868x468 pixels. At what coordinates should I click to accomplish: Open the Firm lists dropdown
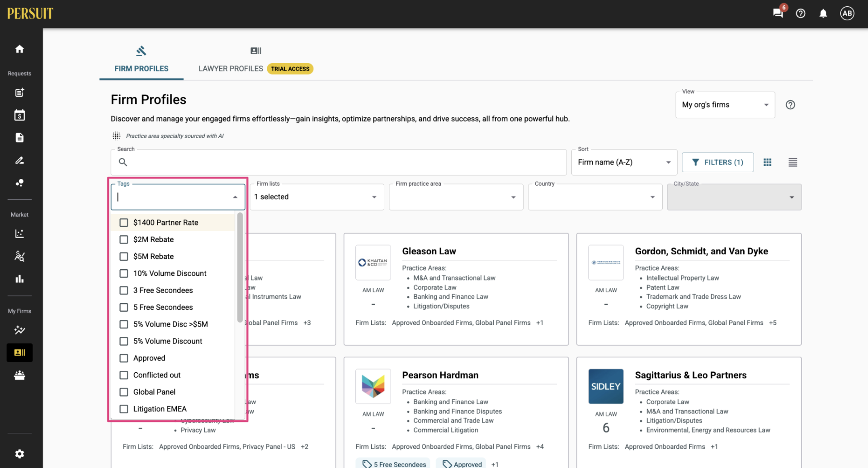[x=317, y=197]
